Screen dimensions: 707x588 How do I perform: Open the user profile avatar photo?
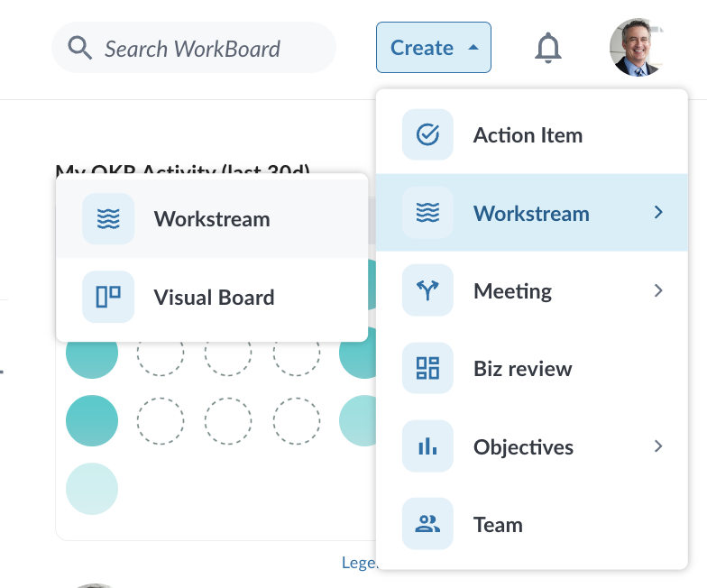637,47
